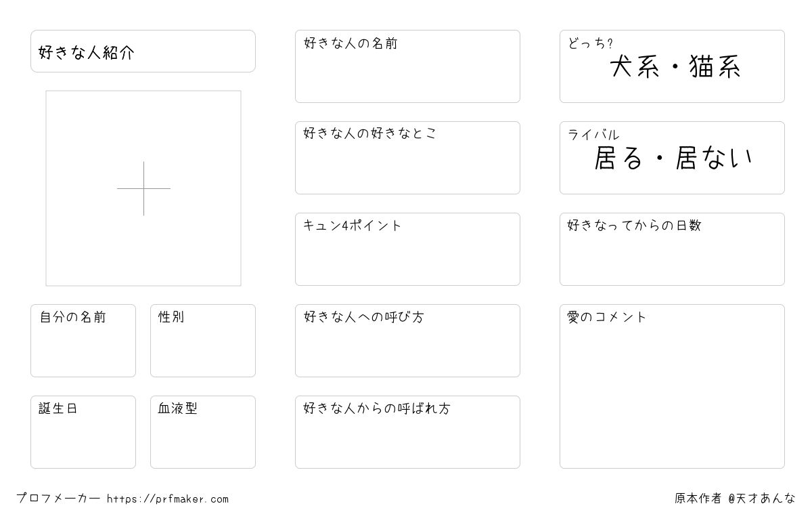Click the plus icon in the photo box
812x508 pixels.
[x=143, y=188]
